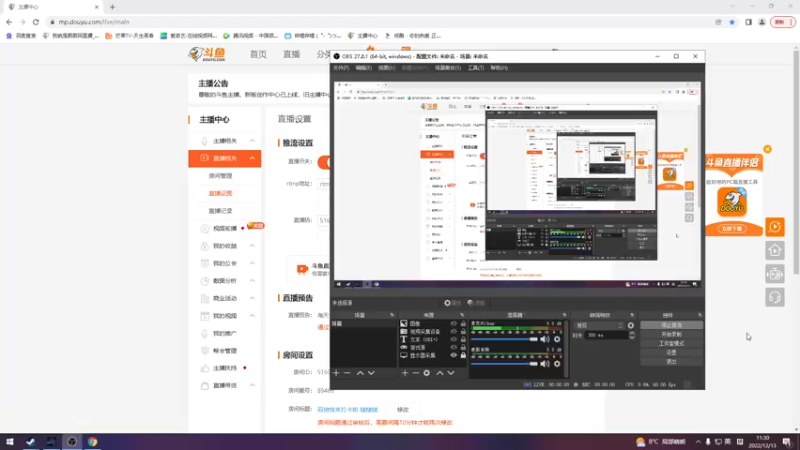Open OBS Studio from Windows taskbar
The height and width of the screenshot is (450, 800).
(72, 442)
